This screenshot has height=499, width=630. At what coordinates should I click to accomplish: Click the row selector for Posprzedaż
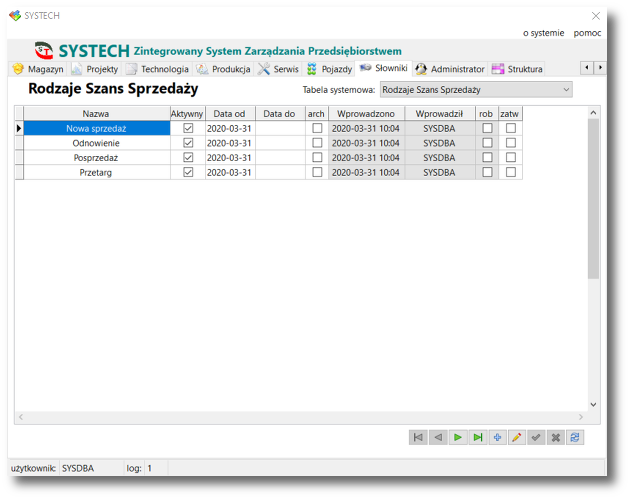coord(19,157)
